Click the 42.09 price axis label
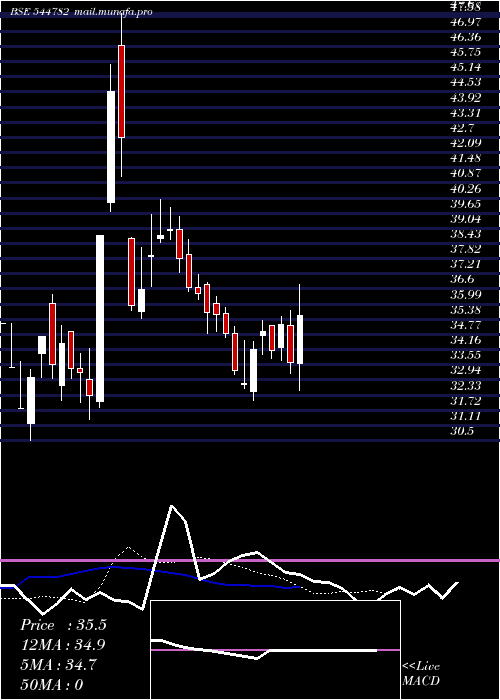Viewport: 500px width, 700px height. (465, 143)
